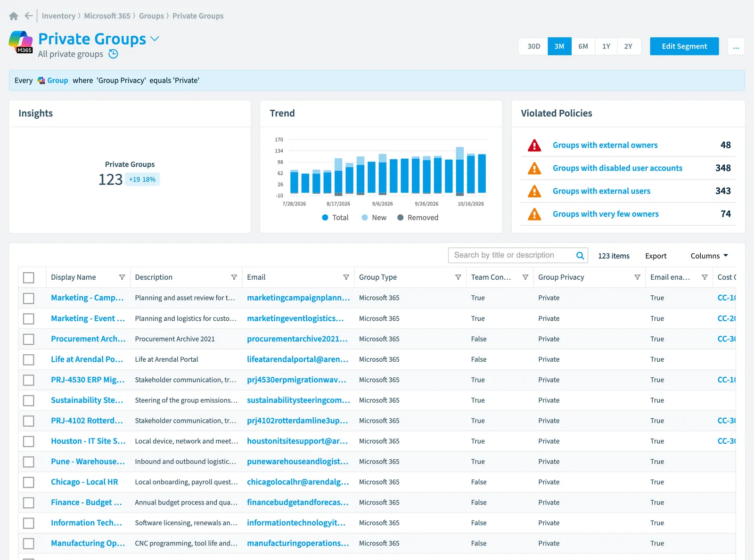Toggle the New legend swatch

tap(365, 218)
